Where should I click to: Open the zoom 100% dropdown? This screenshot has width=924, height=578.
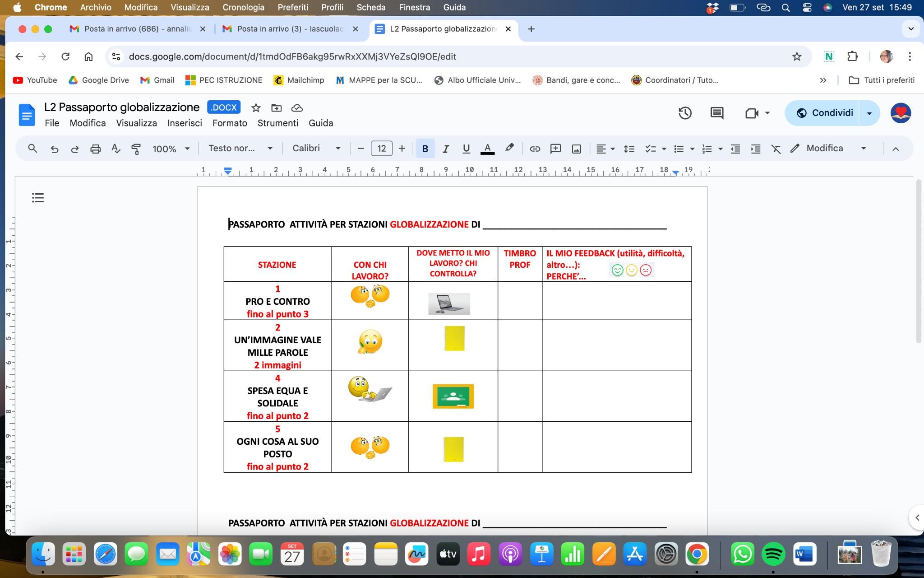(171, 149)
